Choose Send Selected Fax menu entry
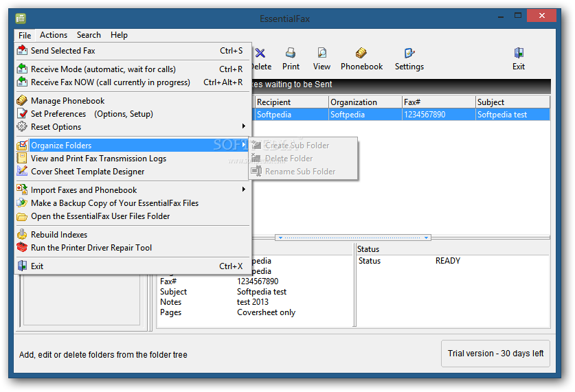 pyautogui.click(x=133, y=51)
